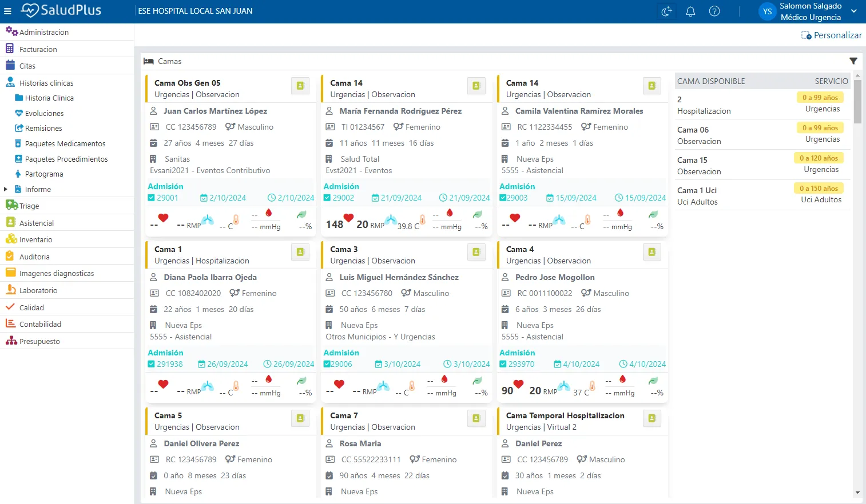Click green icon on Camila Valentina's Cama 14 card

click(652, 86)
